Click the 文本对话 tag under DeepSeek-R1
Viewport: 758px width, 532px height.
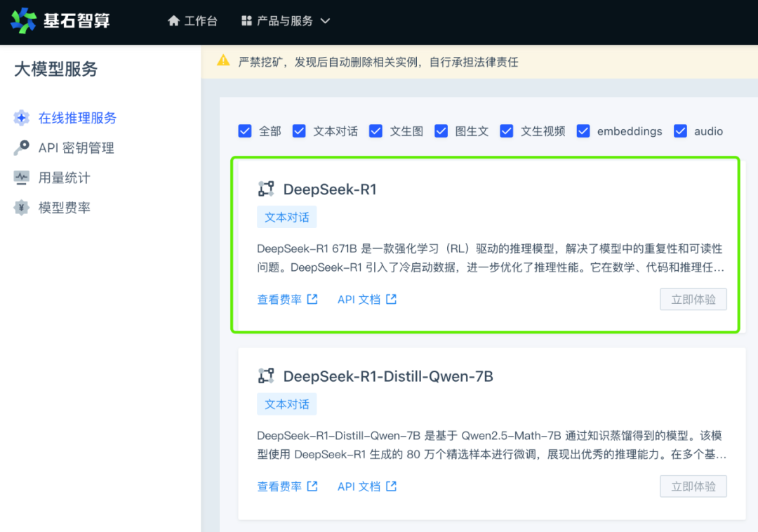(x=286, y=217)
